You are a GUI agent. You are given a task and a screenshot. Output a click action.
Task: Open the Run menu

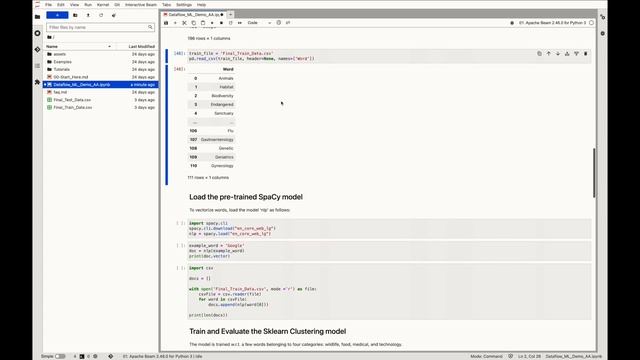[88, 4]
